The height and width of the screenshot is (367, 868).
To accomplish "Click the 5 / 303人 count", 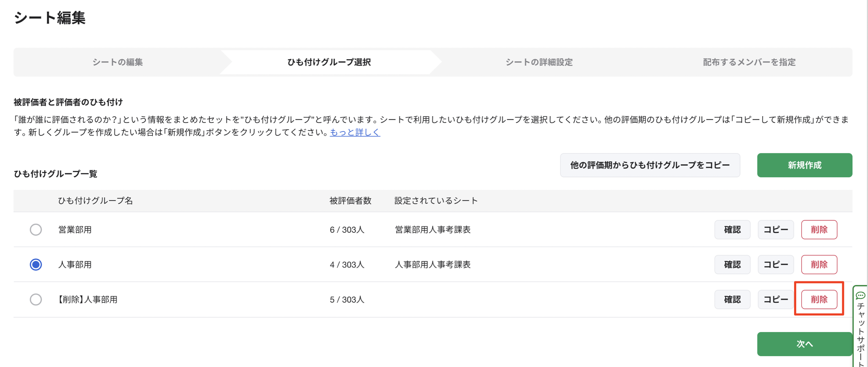I will pyautogui.click(x=347, y=300).
